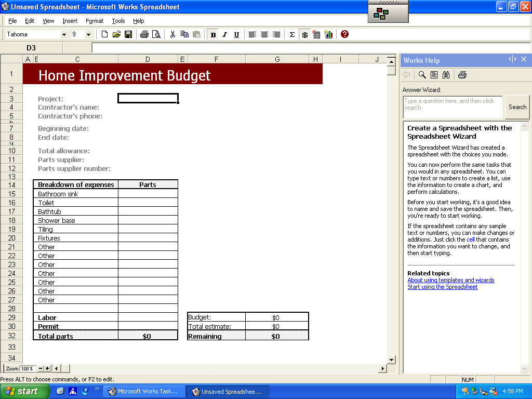Toggle Currency format button
This screenshot has height=399, width=532.
(x=304, y=35)
